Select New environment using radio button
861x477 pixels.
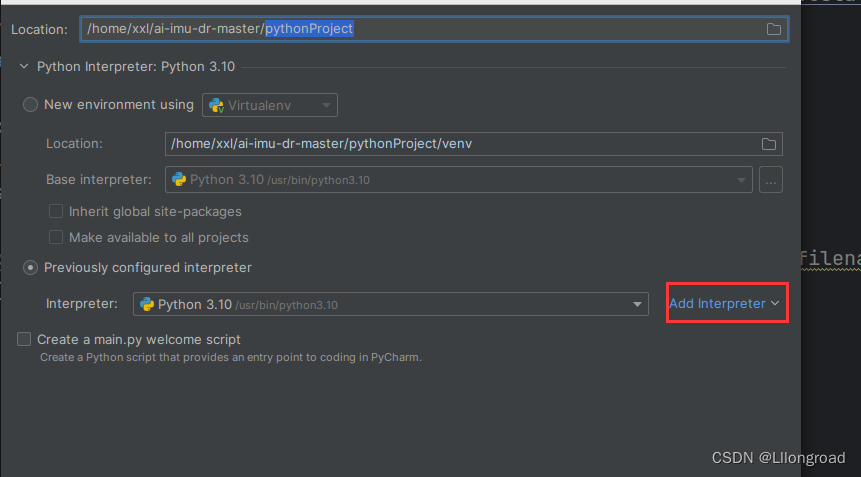pos(30,104)
